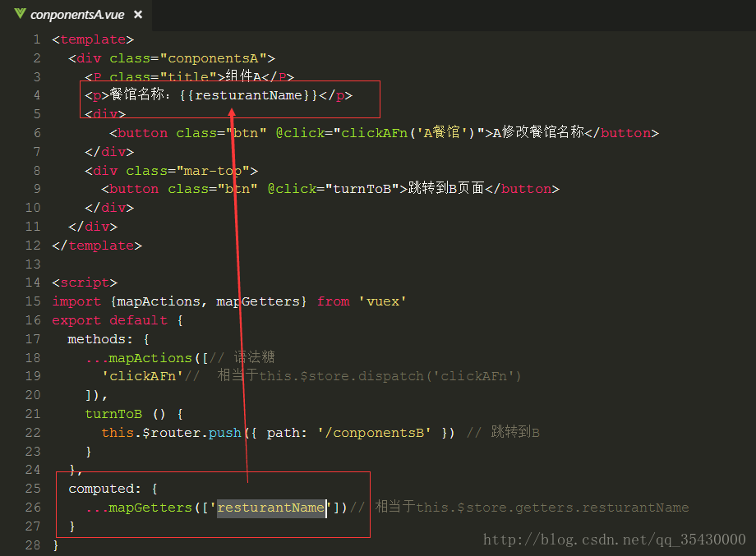
Task: Click mapGetters in the import statement on line 15
Action: point(258,301)
